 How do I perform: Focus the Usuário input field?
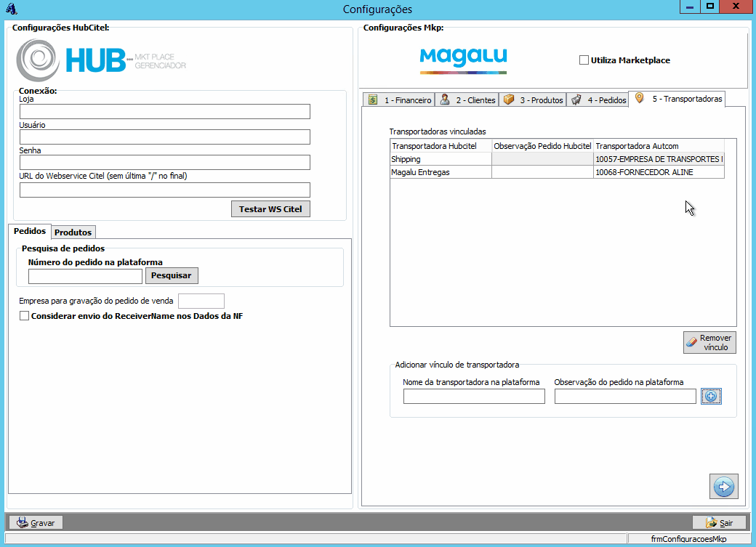coord(165,137)
